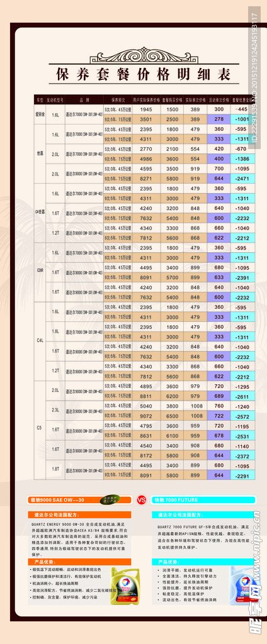Click the cyan discount cell -1001

click(242, 119)
